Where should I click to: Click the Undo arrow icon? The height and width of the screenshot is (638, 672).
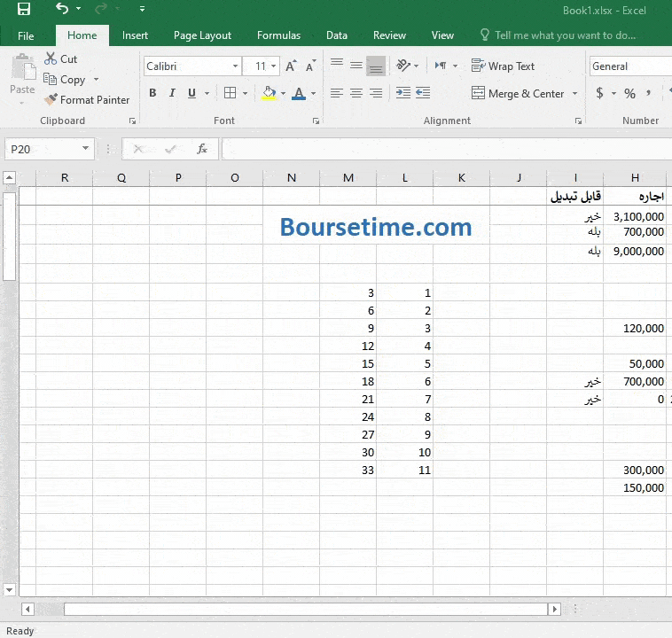(x=62, y=8)
